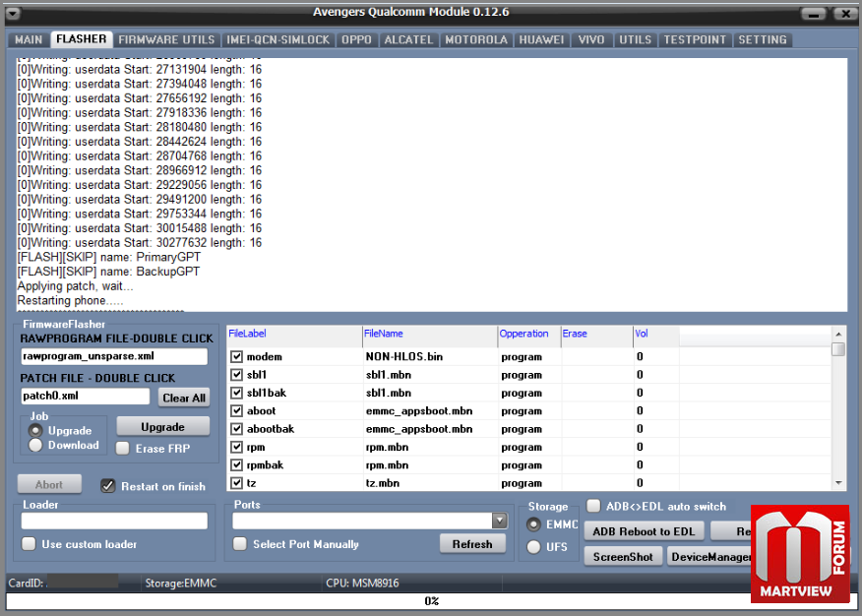Enable Select Port Manually checkbox
Viewport: 862px width, 616px height.
pyautogui.click(x=240, y=544)
